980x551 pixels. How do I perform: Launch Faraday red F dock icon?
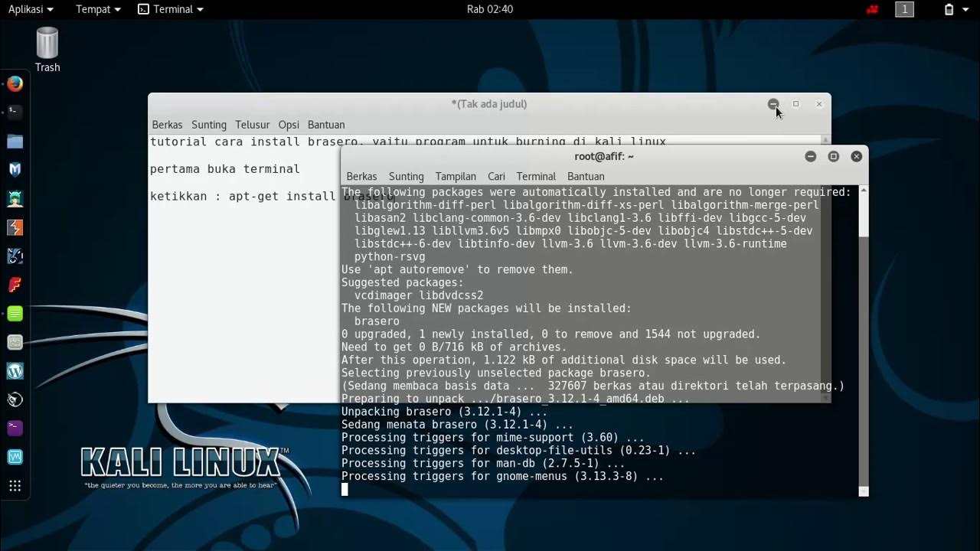tap(15, 285)
